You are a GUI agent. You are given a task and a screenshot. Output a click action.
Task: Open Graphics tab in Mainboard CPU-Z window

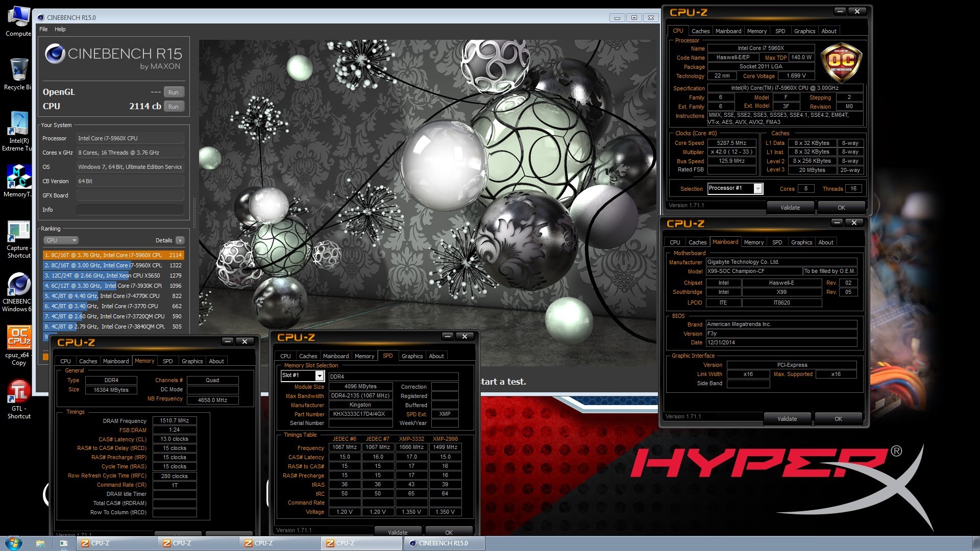(801, 242)
